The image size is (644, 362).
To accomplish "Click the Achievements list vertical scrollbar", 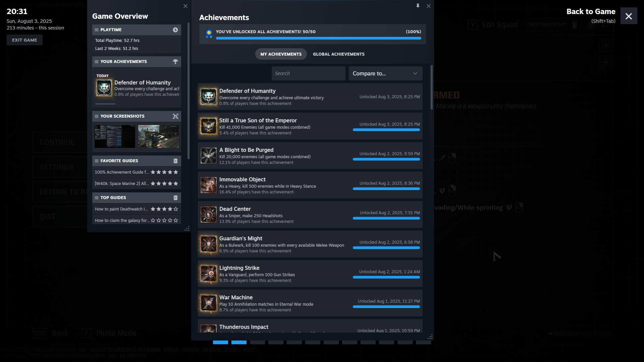I will point(431,87).
